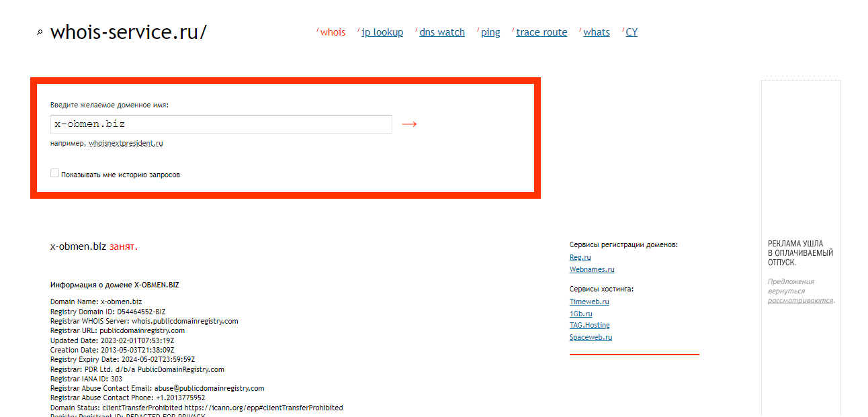Open the Reg.ru registrar link

(x=580, y=257)
